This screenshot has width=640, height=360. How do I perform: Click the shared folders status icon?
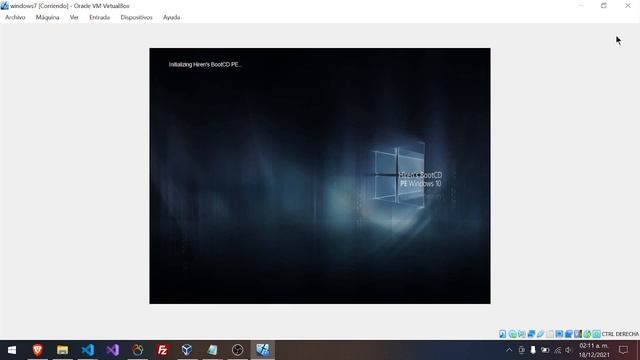click(x=550, y=334)
